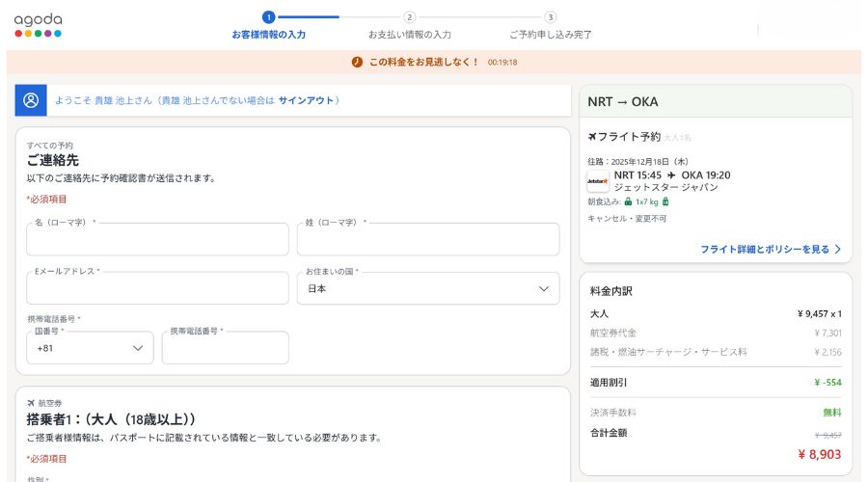Click the 諸税・燃油サーチャージ・サービス料 ¥ 2,156 value
The image size is (868, 482).
(x=827, y=352)
